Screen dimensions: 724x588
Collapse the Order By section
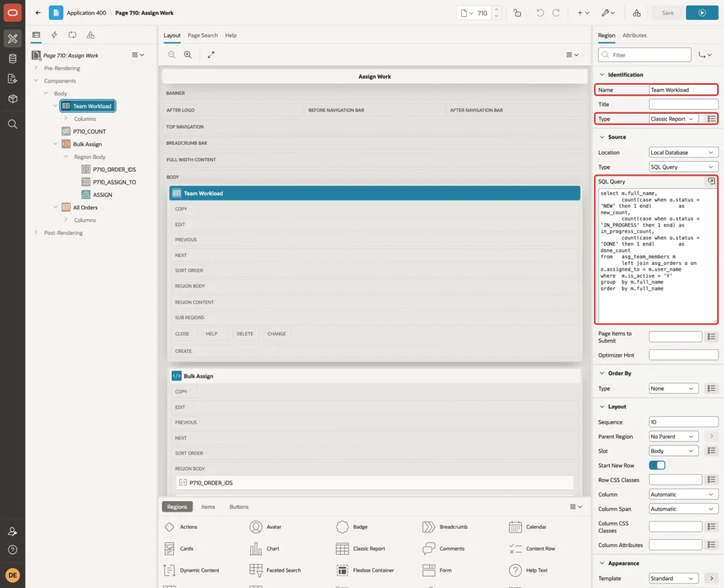(602, 373)
